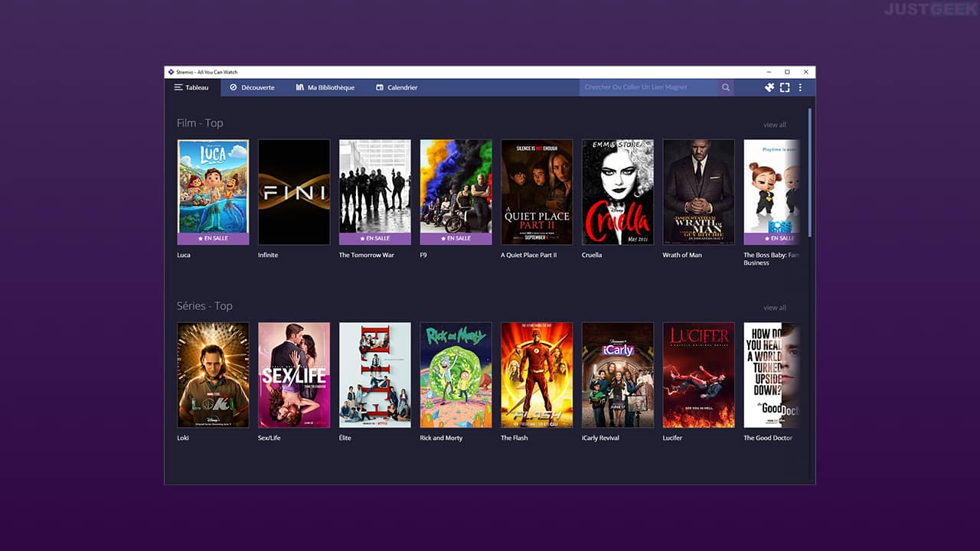Click the Stremio logo in title bar

171,72
